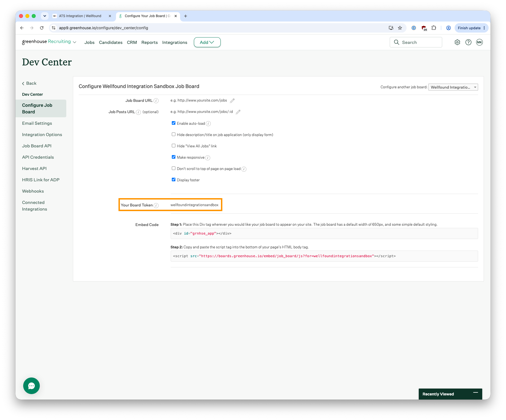
Task: Click the browser back arrow
Action: (22, 28)
